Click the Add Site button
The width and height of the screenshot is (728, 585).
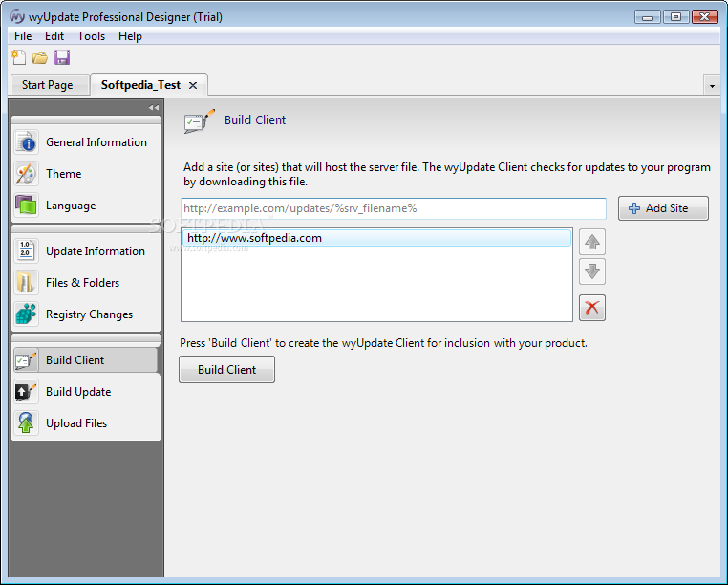(x=663, y=208)
